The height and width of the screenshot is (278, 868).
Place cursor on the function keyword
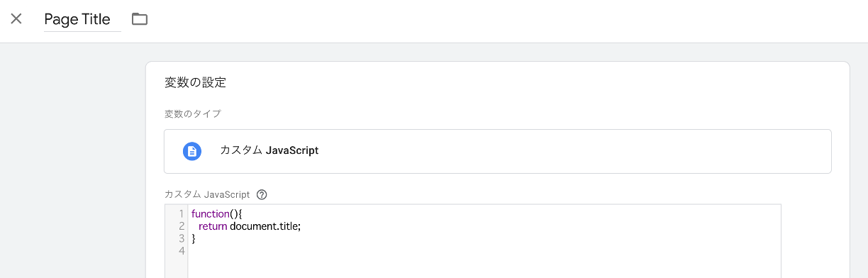point(209,213)
